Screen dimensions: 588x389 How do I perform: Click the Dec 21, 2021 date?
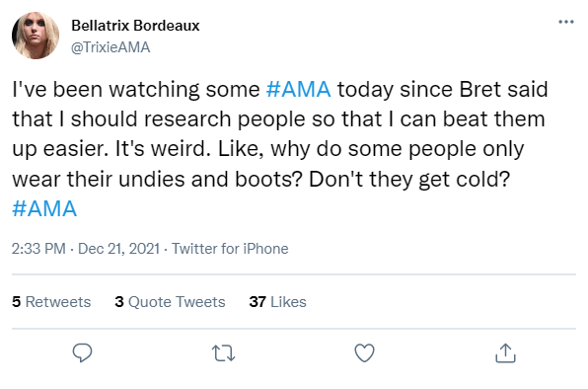tap(118, 249)
